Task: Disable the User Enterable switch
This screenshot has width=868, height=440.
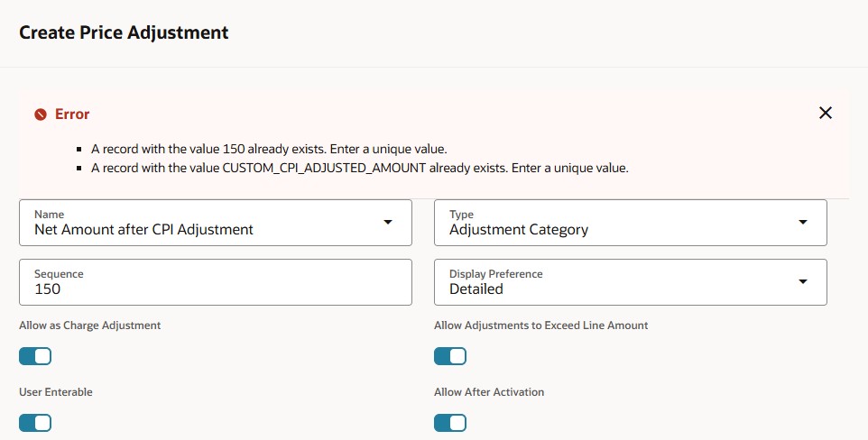Action: click(x=35, y=423)
